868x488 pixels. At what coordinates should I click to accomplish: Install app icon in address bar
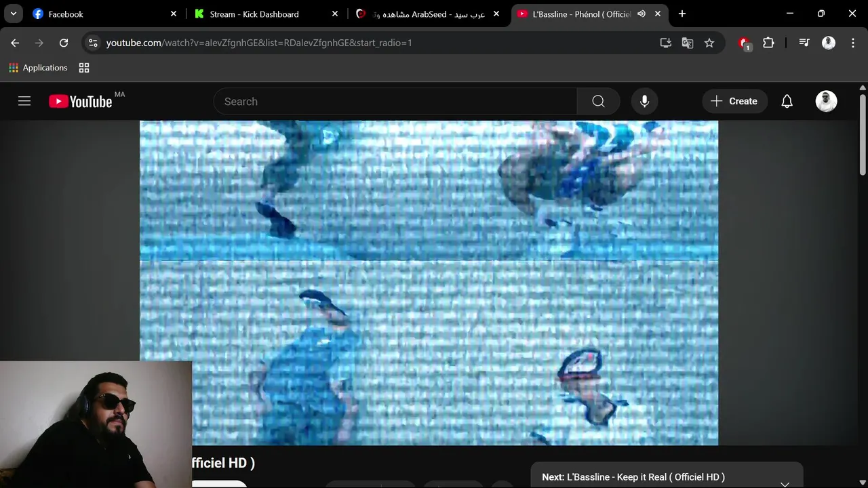[666, 43]
